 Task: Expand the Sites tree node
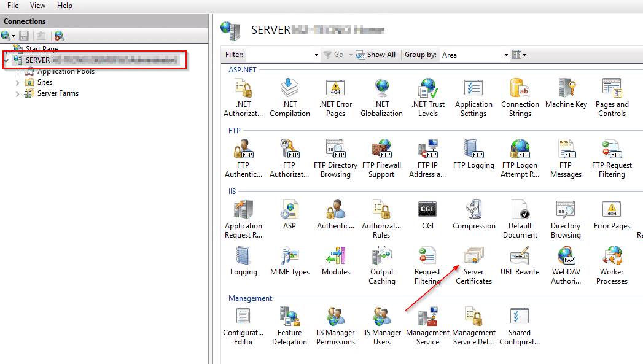17,82
